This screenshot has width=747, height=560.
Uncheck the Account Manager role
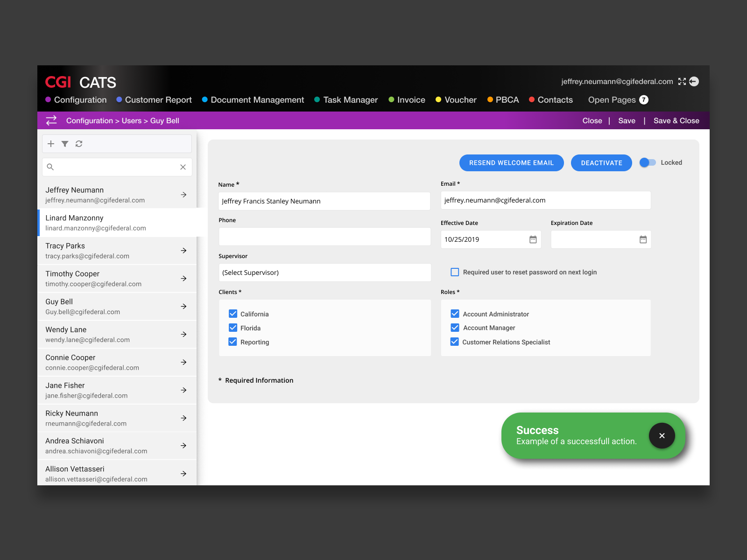click(x=455, y=328)
